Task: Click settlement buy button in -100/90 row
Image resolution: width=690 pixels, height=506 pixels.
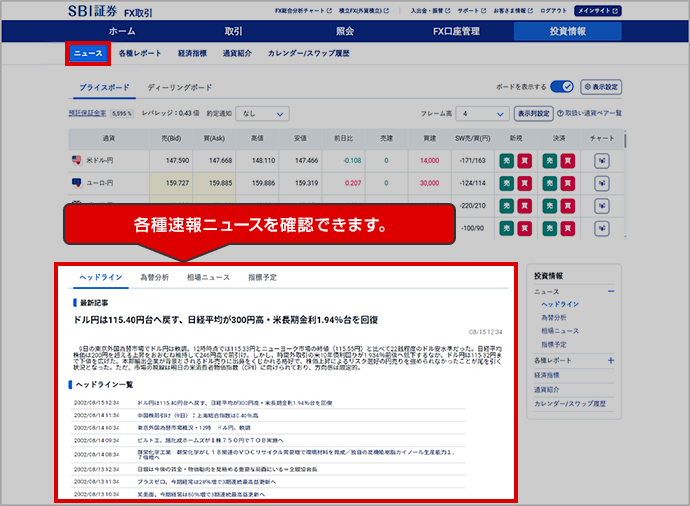Action: [x=568, y=228]
